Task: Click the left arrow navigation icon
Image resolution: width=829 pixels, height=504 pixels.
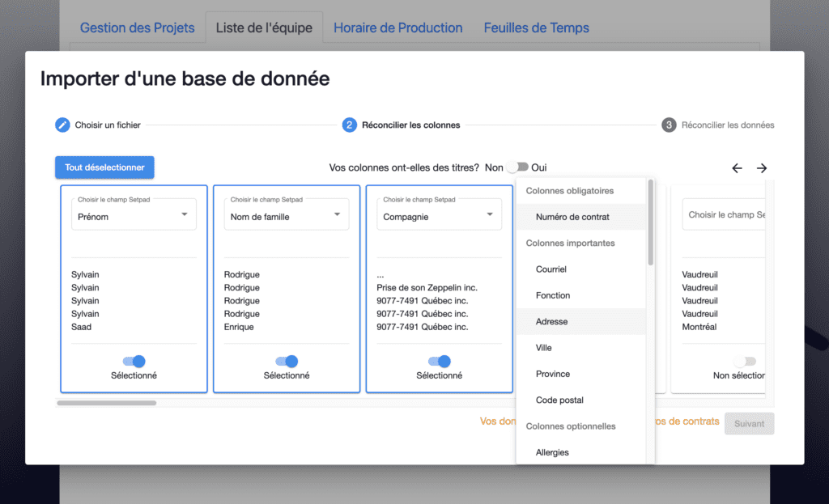Action: [737, 168]
